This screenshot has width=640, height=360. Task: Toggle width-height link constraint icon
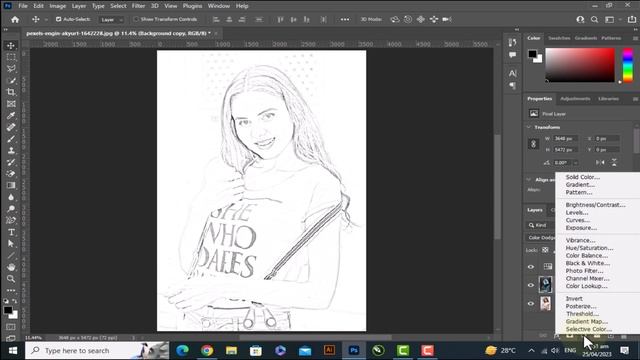533,144
